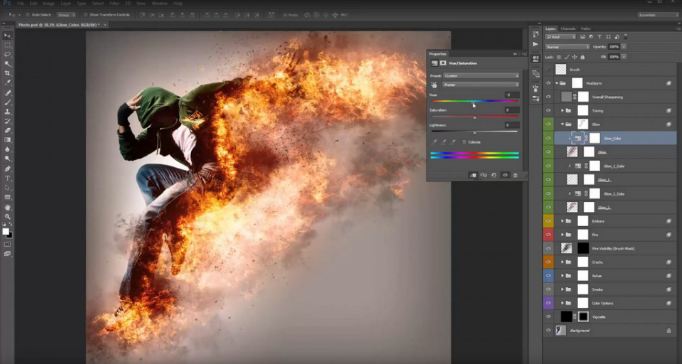This screenshot has height=364, width=682.
Task: Switch to the Paths tab
Action: (586, 29)
